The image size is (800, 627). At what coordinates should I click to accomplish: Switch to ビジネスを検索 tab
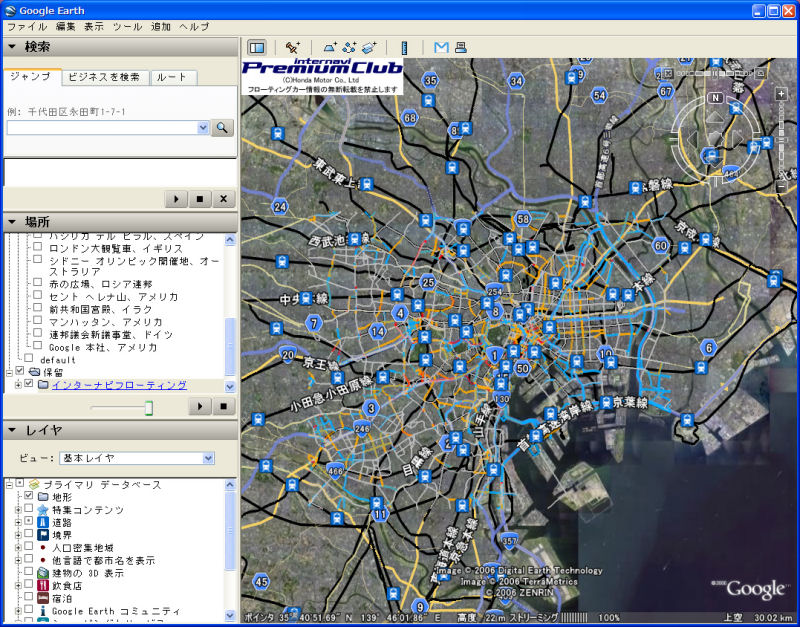[x=104, y=77]
